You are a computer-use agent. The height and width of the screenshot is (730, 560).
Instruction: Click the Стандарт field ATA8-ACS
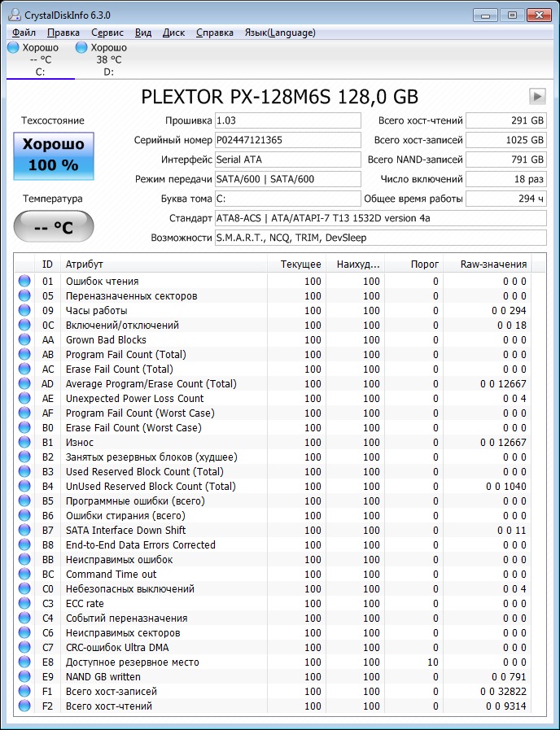click(381, 218)
